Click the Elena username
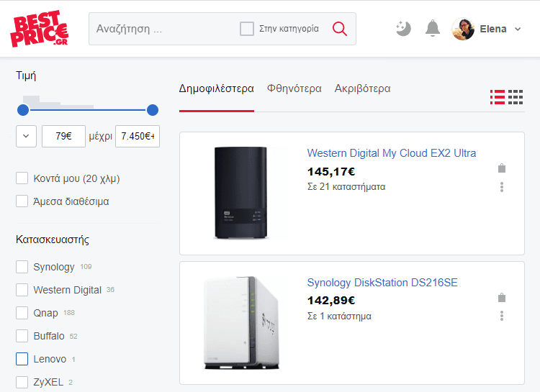540x392 pixels. pos(492,29)
